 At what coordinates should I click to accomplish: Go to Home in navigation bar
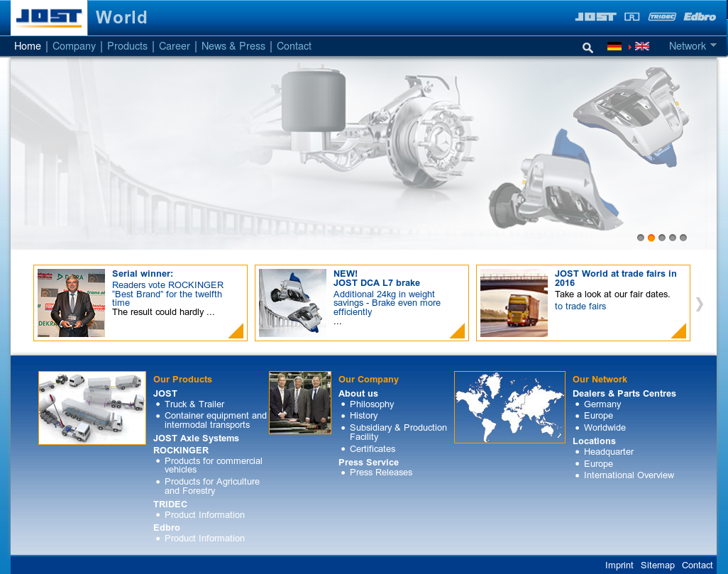tap(28, 46)
